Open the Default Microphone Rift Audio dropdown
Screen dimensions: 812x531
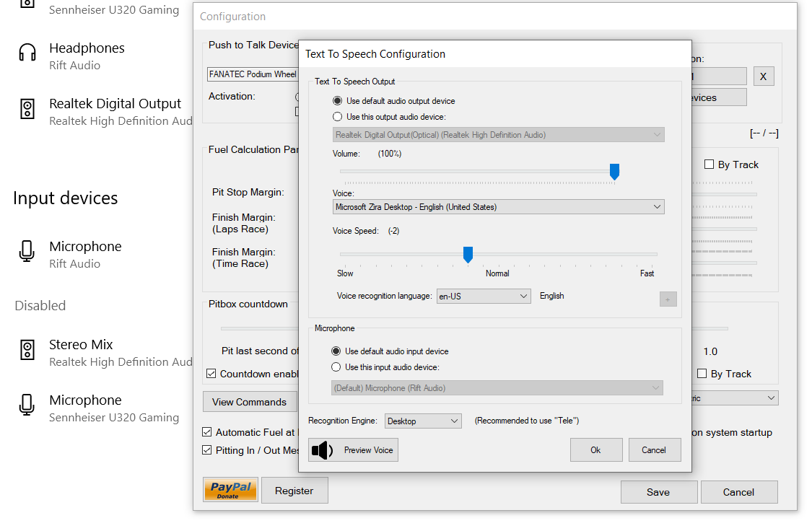[x=497, y=388]
